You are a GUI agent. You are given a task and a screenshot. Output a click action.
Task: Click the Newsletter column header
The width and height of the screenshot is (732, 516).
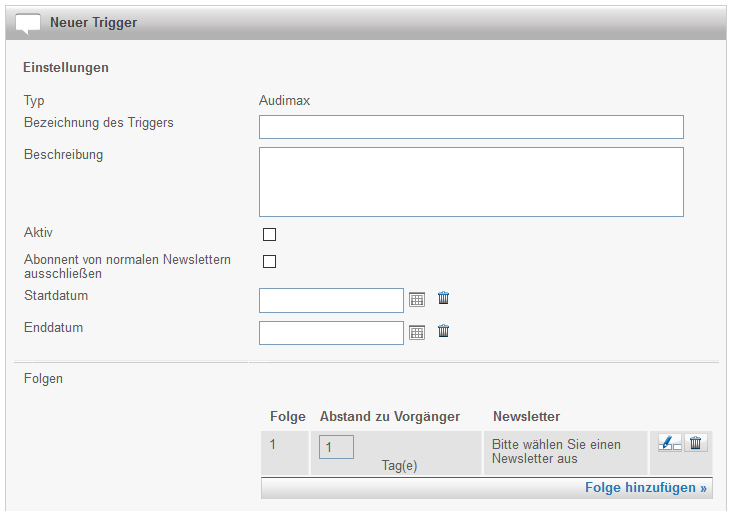click(x=526, y=416)
